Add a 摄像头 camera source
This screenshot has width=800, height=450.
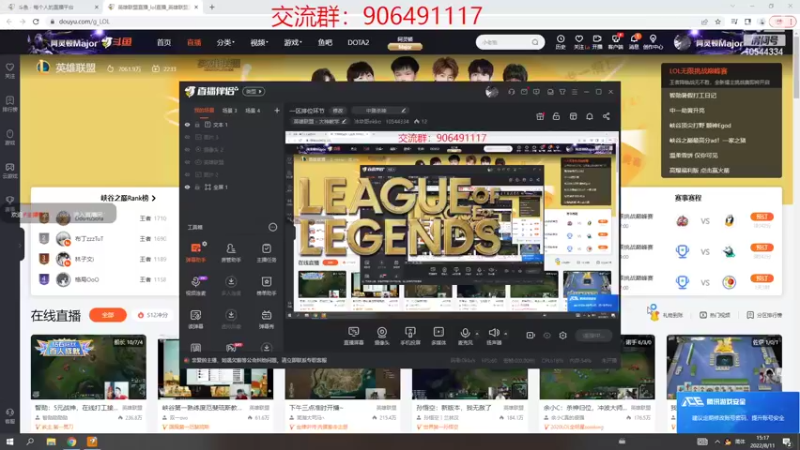pos(382,336)
